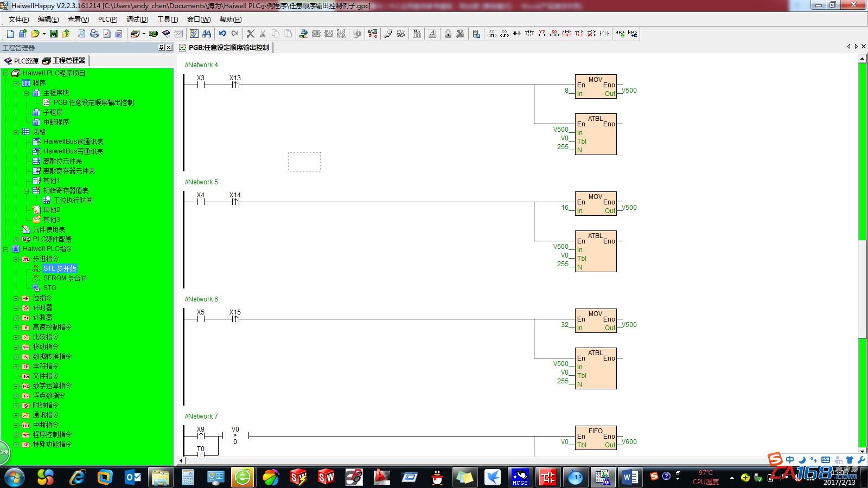Click the Undo arrow icon
Image resolution: width=868 pixels, height=488 pixels.
222,34
